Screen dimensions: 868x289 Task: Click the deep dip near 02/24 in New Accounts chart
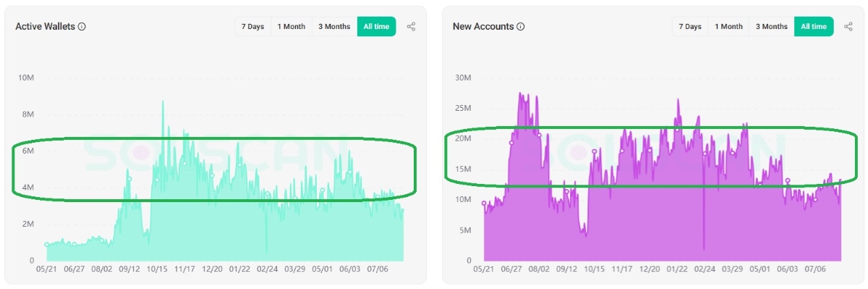coord(703,248)
